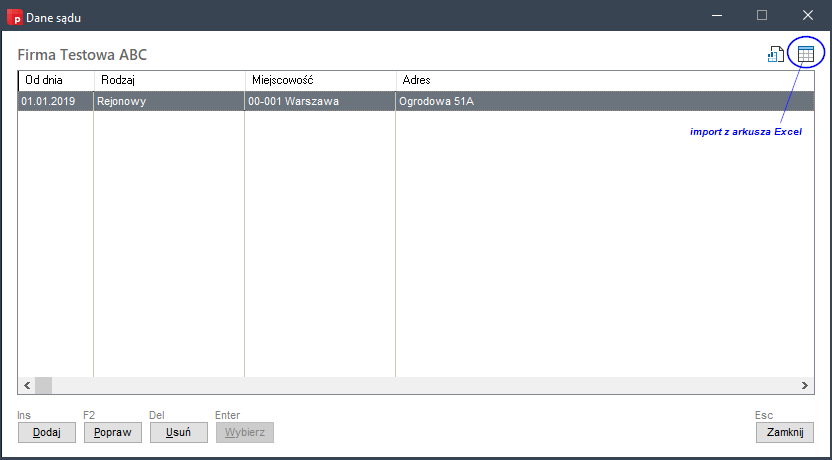Maximize the Dane sądu window

point(761,15)
